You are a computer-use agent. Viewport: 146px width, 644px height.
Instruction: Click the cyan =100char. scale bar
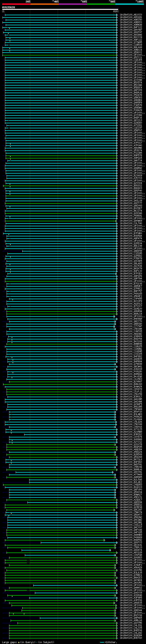[102, 642]
